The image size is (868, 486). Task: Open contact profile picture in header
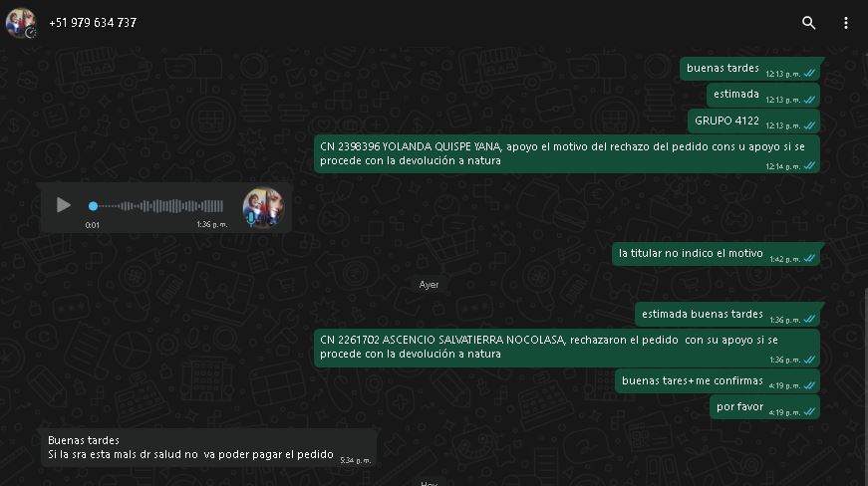21,23
